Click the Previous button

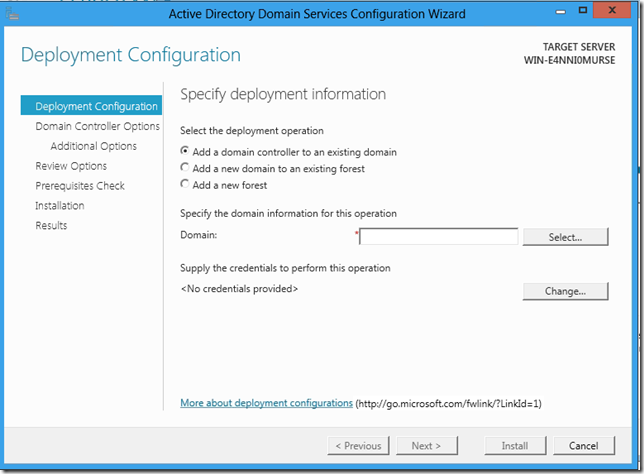tap(359, 446)
